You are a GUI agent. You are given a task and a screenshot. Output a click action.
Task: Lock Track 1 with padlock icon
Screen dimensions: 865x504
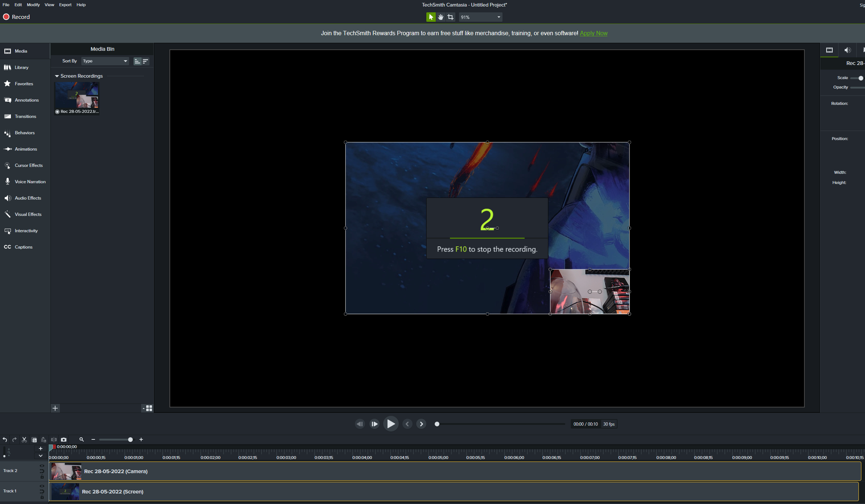42,497
